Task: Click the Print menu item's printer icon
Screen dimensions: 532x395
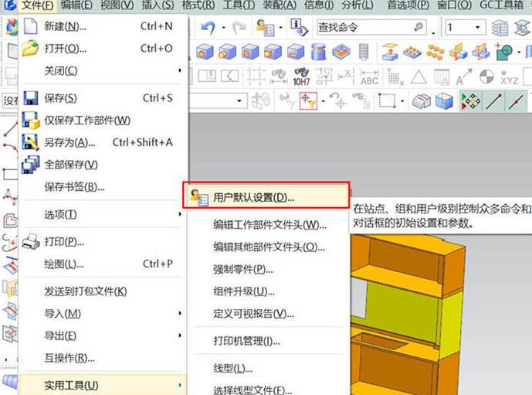Action: 31,242
